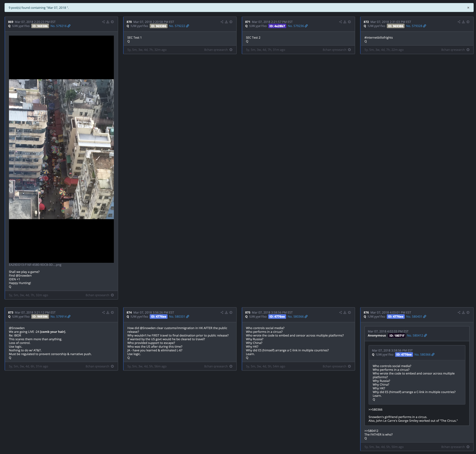The image size is (476, 454).
Task: Download post 873 via download icon
Action: (x=108, y=312)
